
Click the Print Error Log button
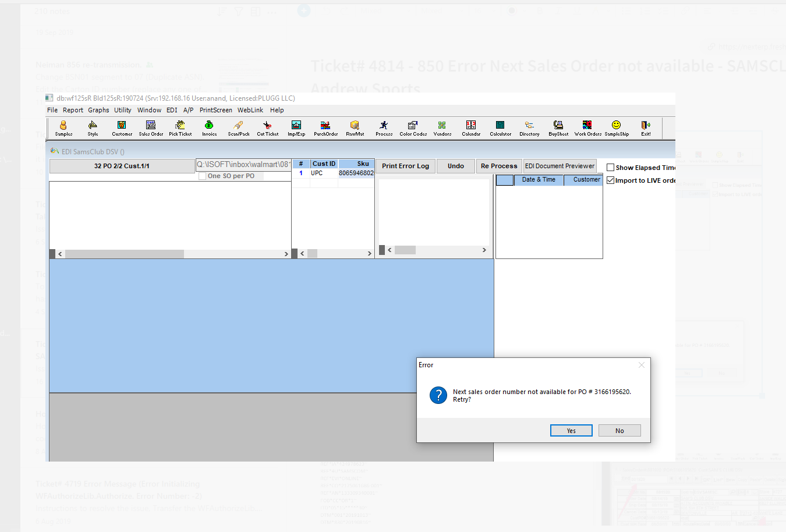tap(405, 166)
